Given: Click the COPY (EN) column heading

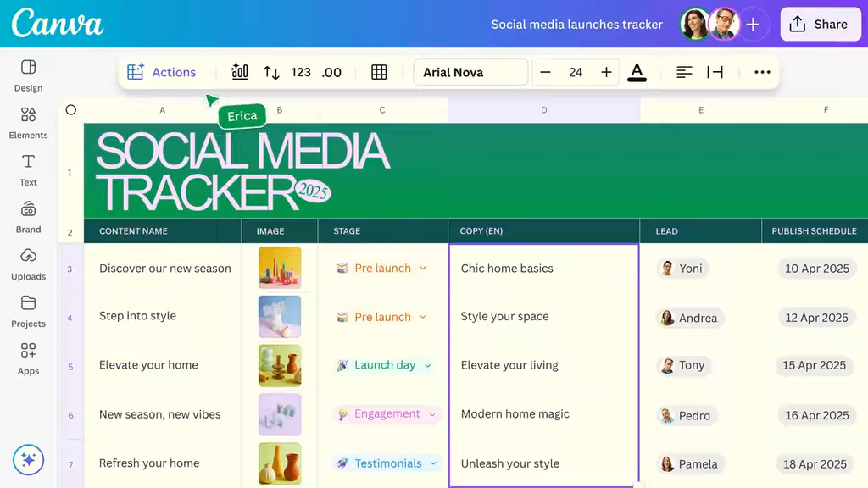Looking at the screenshot, I should [481, 231].
